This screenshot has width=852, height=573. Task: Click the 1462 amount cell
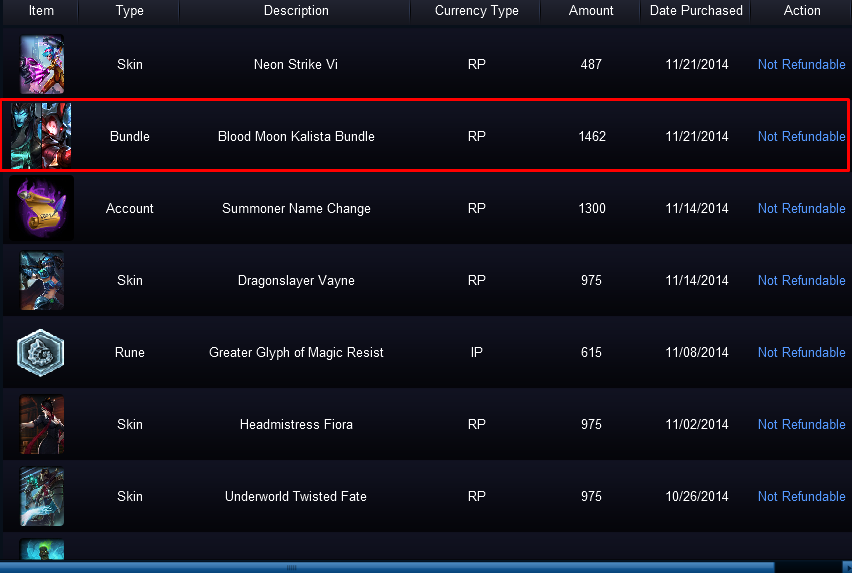coord(592,136)
